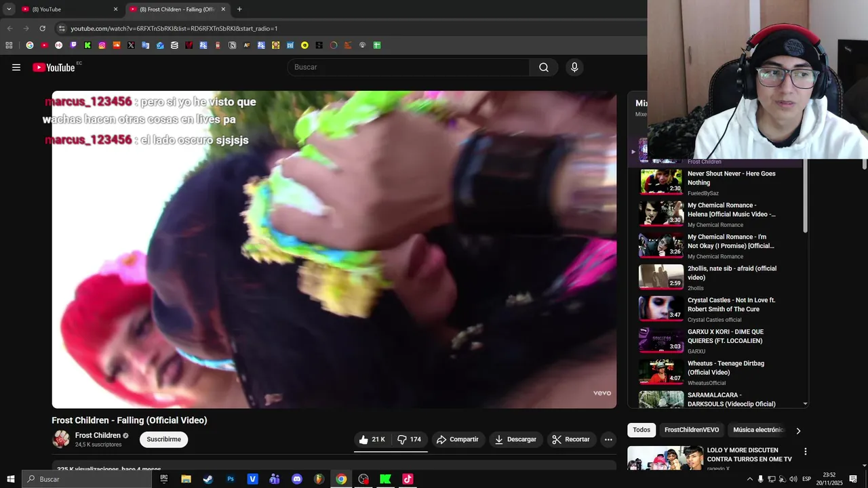This screenshot has width=868, height=488.
Task: Open Windows Start menu
Action: point(10,479)
